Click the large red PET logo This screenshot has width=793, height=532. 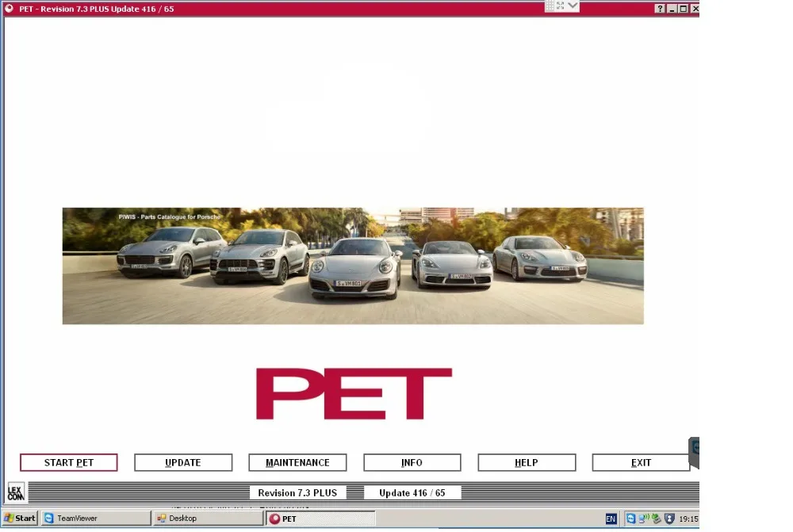[354, 393]
